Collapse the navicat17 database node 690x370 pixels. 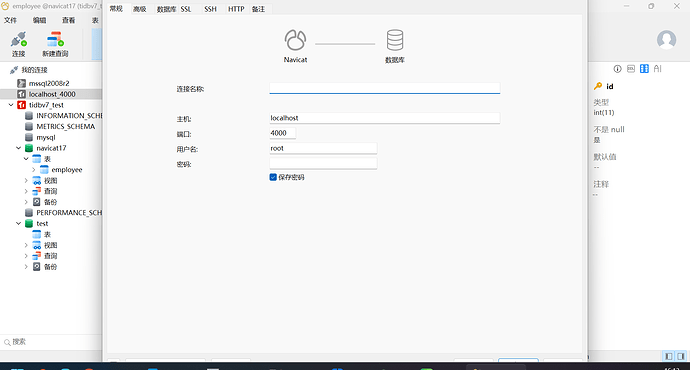tap(18, 148)
